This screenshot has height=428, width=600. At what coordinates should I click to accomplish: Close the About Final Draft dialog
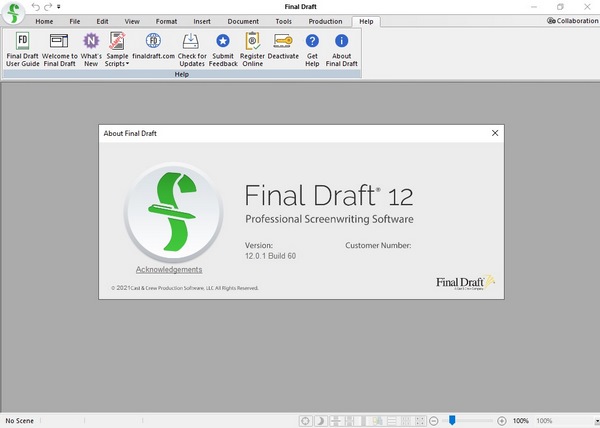(x=495, y=133)
